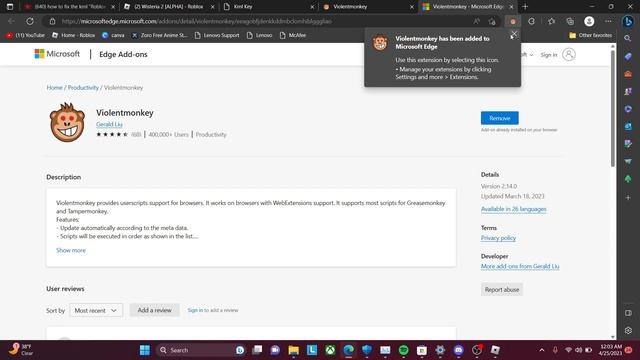Add a new app to the sidebar
Screen dimensions: 640x360
point(628,198)
